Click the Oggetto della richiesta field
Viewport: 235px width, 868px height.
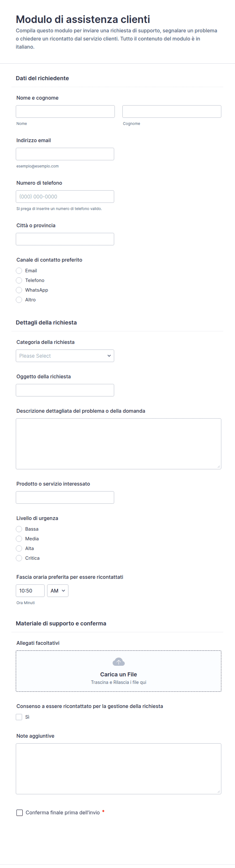[x=65, y=390]
